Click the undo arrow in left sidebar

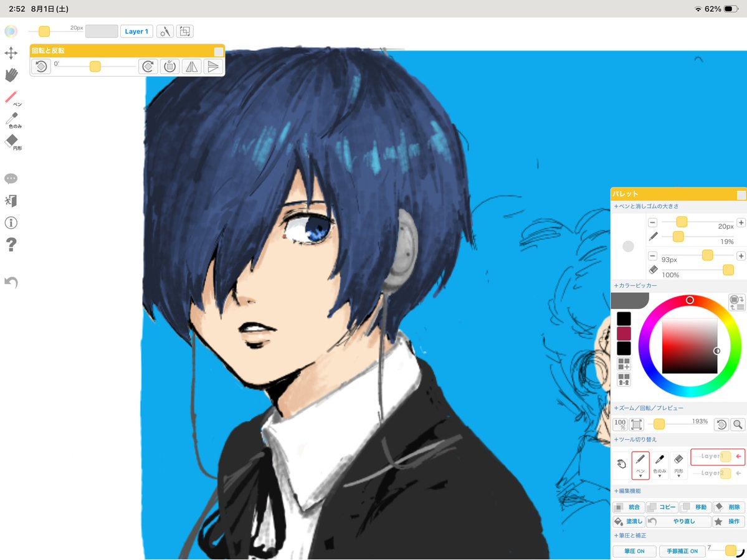click(11, 282)
